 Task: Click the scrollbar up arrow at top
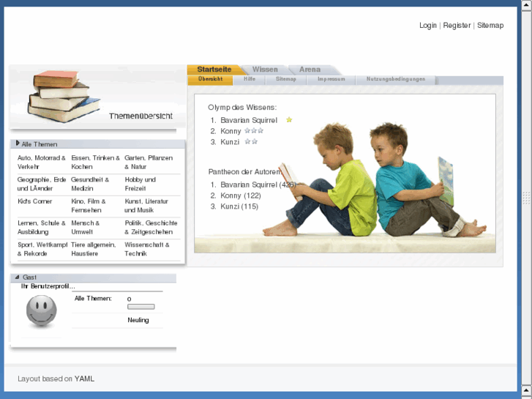[x=526, y=4]
